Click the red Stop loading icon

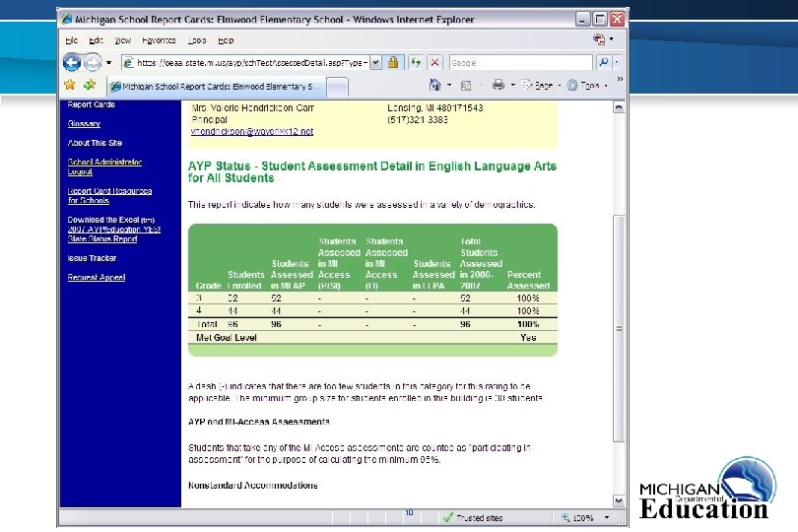coord(434,63)
